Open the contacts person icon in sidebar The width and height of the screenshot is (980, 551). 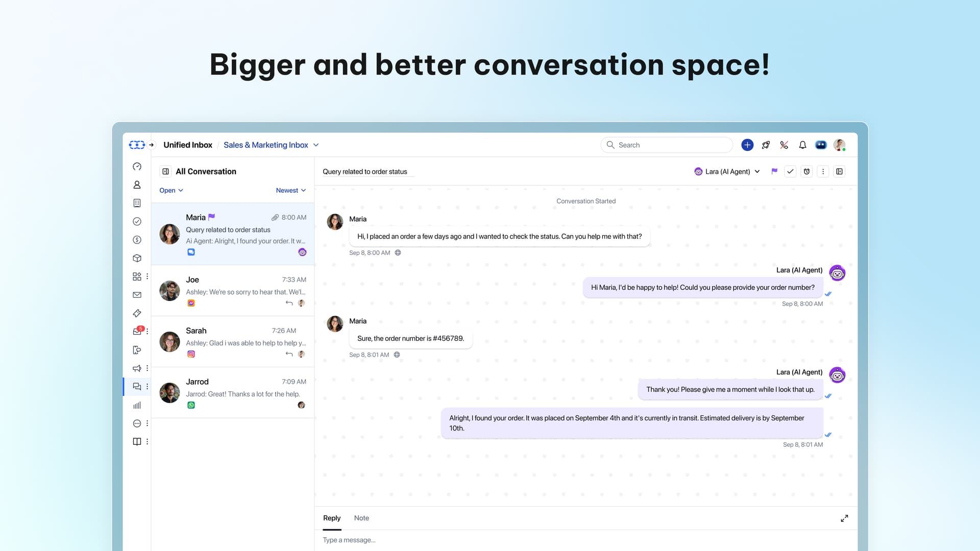(137, 185)
